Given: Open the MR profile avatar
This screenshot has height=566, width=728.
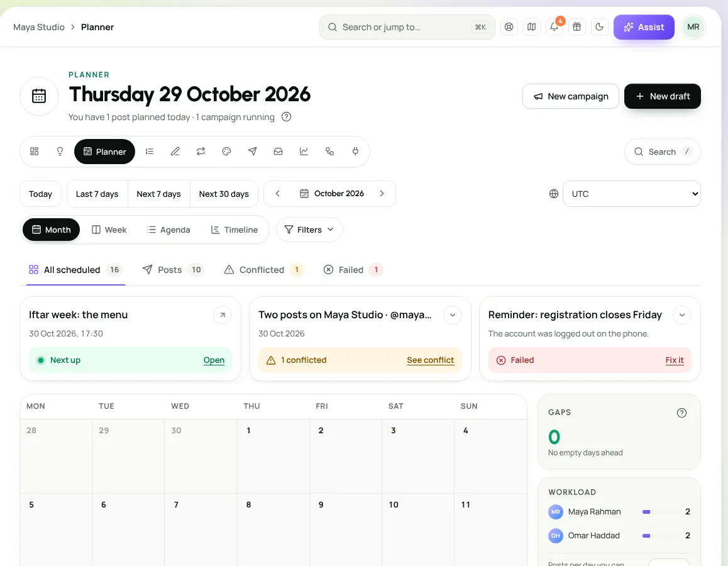Looking at the screenshot, I should tap(693, 27).
